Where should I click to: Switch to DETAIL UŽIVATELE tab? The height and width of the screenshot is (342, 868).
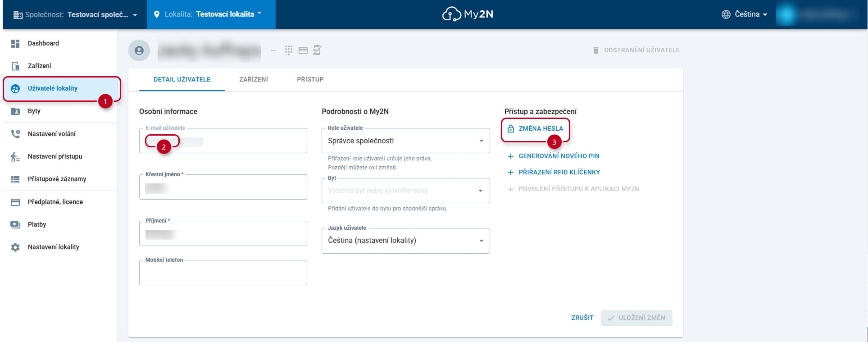pos(182,79)
